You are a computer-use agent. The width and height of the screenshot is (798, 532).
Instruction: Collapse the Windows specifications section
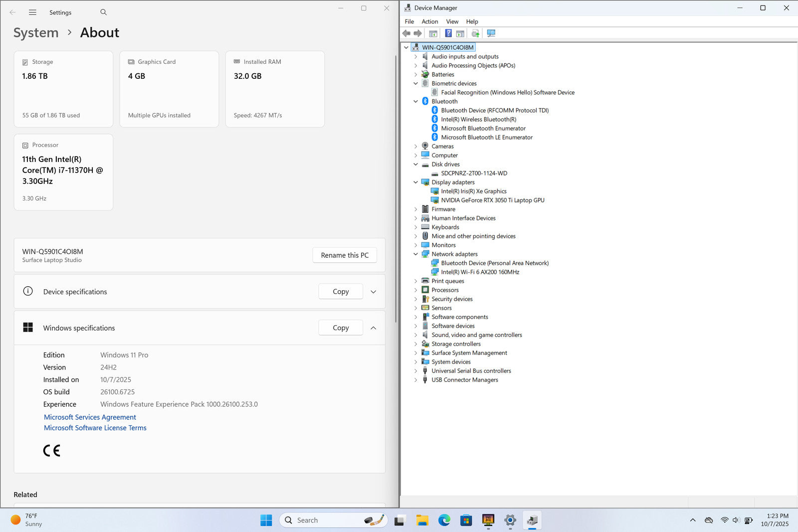(373, 328)
